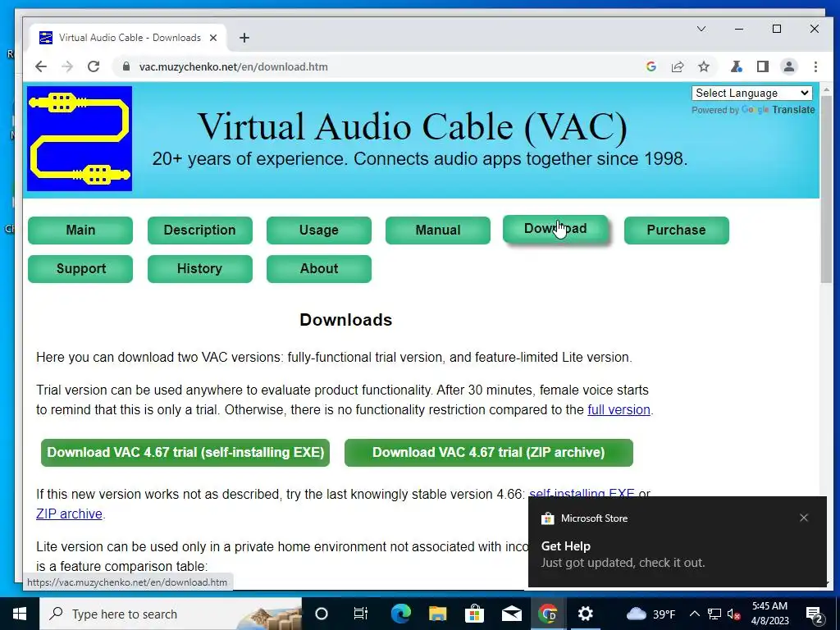Click the 4.66 self-installing EXE link

[582, 493]
